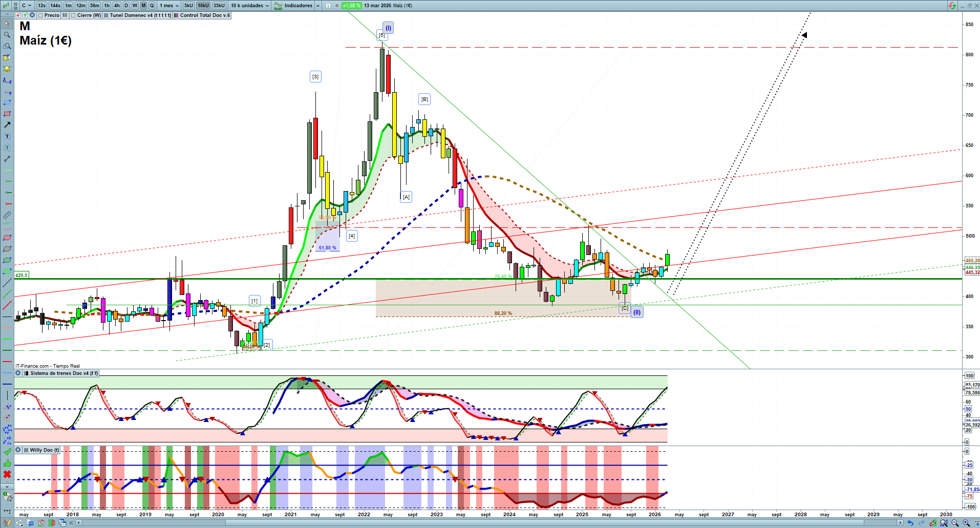
Task: Switch to the 4h timeframe
Action: pyautogui.click(x=117, y=6)
